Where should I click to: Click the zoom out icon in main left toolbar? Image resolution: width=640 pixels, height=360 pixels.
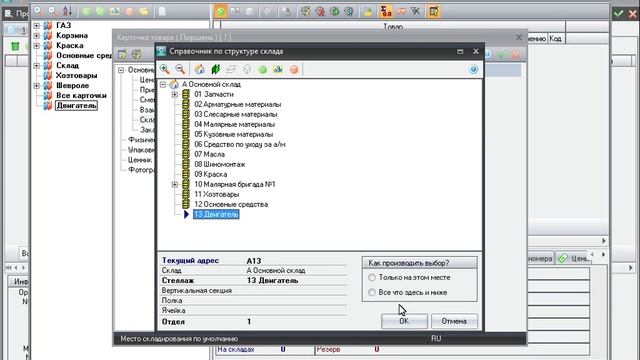click(x=53, y=11)
